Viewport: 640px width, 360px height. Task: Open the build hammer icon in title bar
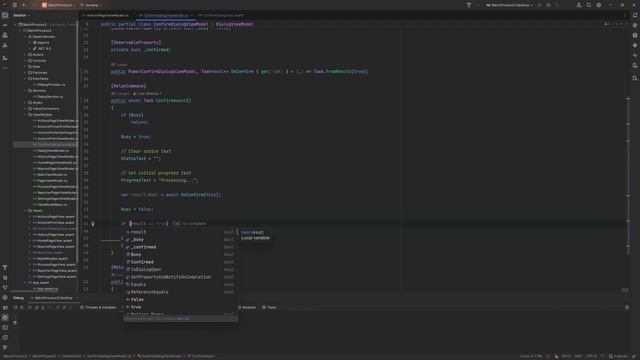tap(469, 5)
